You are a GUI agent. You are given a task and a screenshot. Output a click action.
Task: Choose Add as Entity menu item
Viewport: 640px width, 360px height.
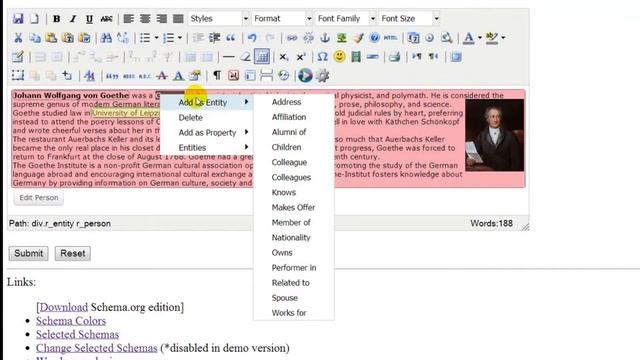coord(207,102)
